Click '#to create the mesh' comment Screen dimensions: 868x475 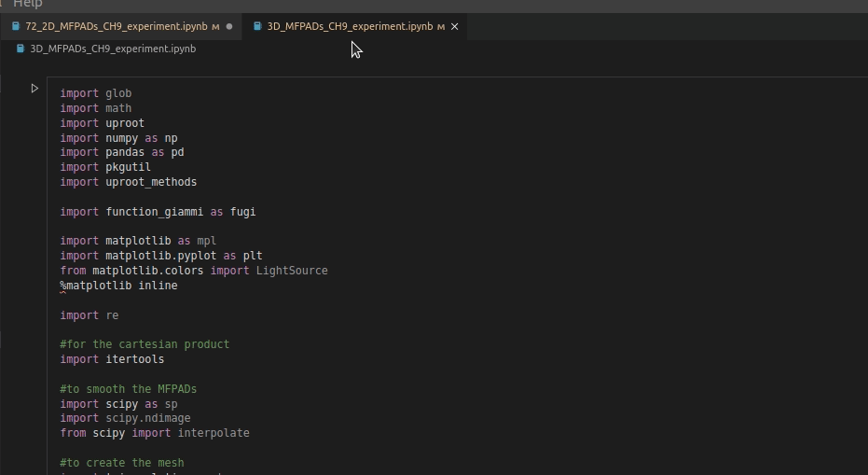[x=122, y=463]
